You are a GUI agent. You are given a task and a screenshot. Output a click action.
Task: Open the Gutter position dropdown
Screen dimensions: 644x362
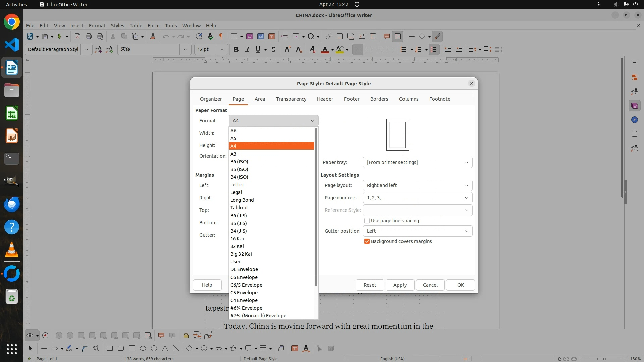pos(417,231)
